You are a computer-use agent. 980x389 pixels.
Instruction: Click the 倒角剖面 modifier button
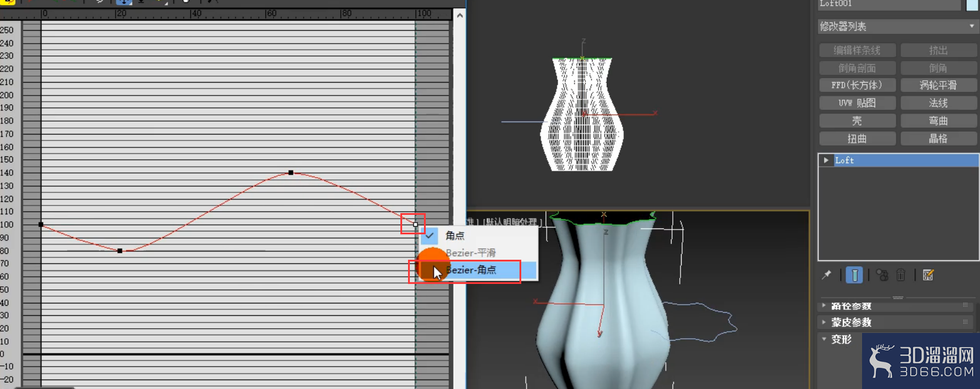point(857,68)
